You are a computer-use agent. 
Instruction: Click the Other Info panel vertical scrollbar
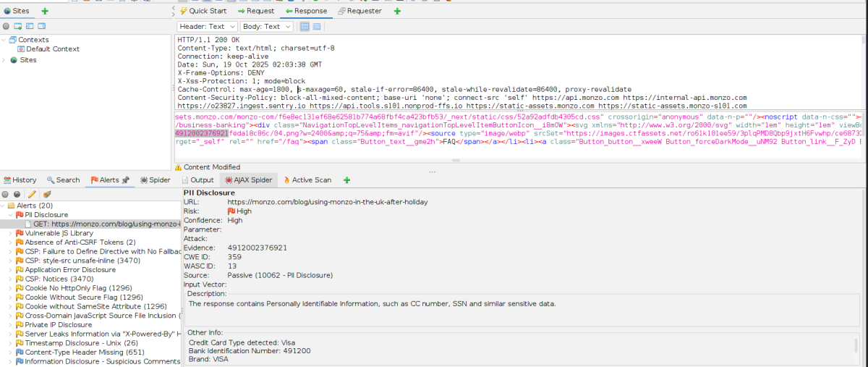click(x=856, y=345)
